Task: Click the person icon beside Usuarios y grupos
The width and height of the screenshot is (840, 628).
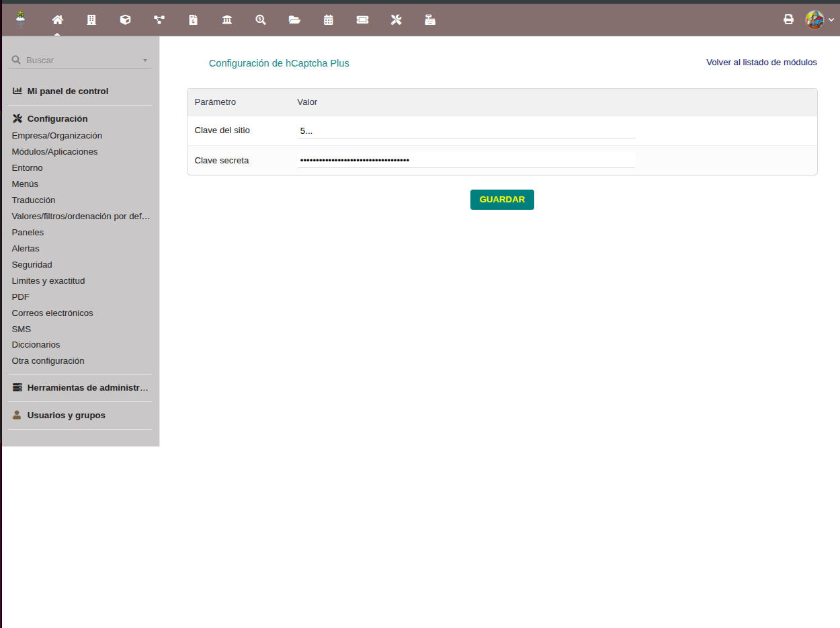Action: pos(17,415)
